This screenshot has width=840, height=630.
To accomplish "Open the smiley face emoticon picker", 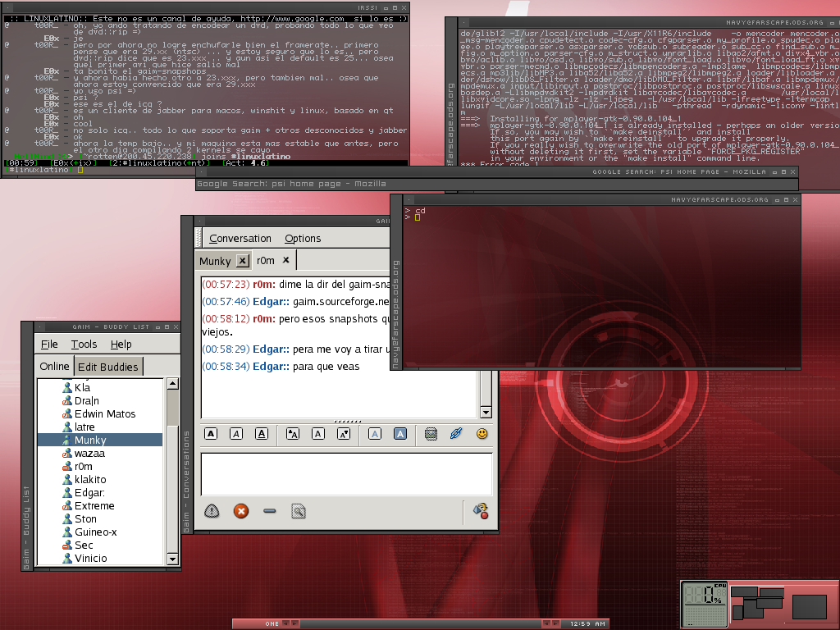I will (x=482, y=434).
